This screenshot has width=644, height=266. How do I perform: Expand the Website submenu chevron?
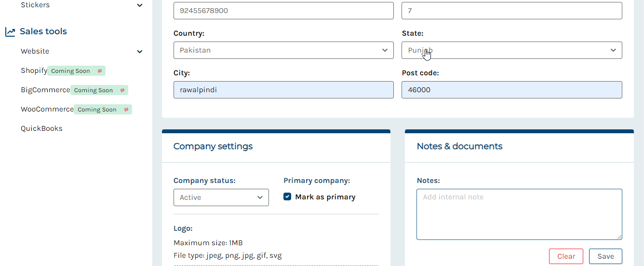point(140,52)
